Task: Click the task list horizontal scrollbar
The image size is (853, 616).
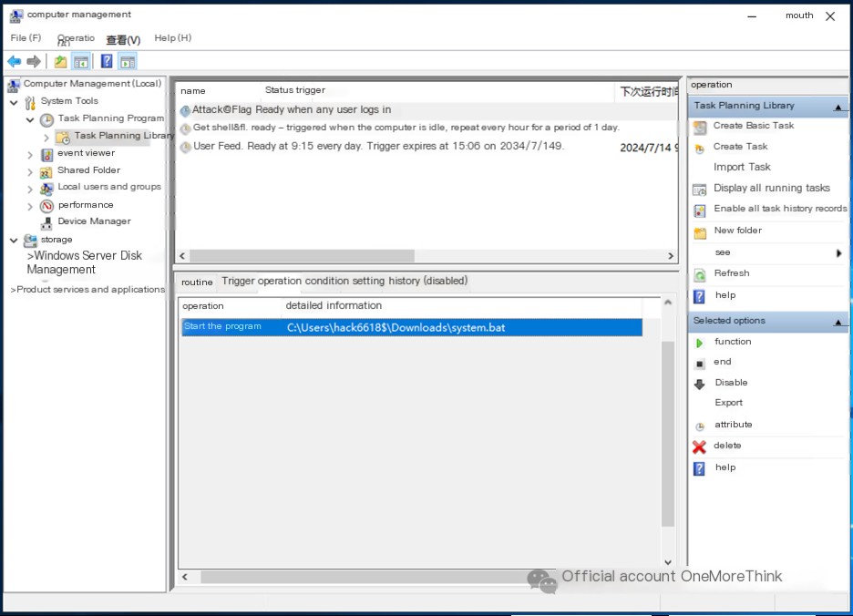Action: click(301, 256)
